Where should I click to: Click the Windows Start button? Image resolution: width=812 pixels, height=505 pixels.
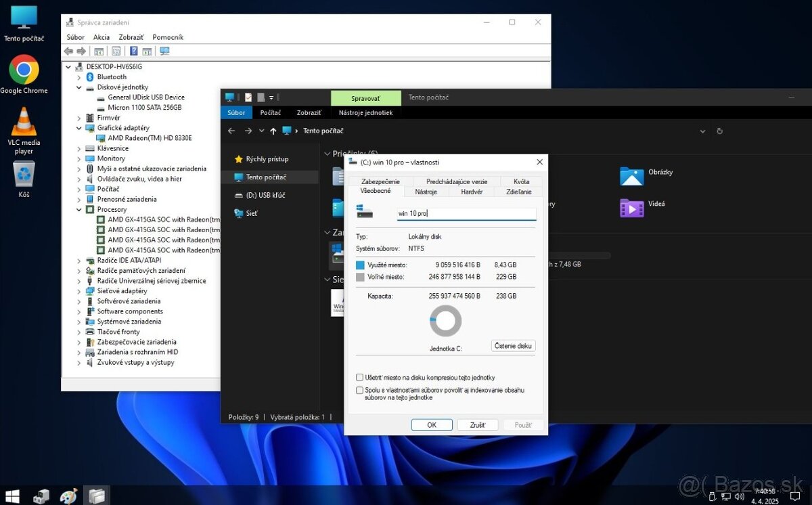point(12,496)
